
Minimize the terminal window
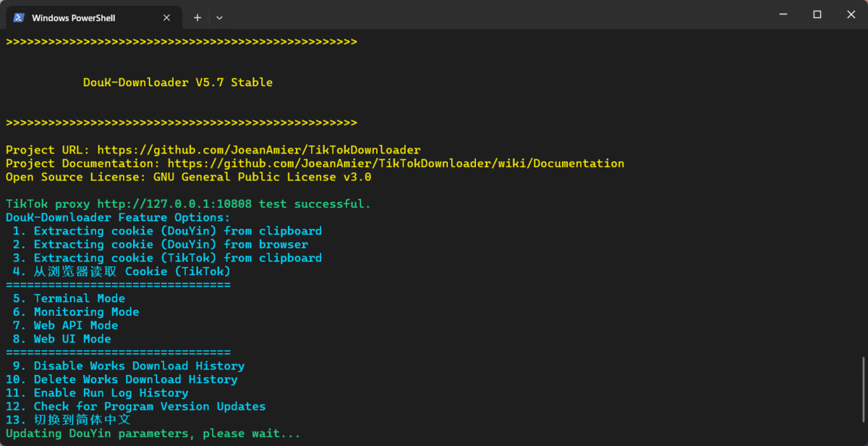[783, 14]
